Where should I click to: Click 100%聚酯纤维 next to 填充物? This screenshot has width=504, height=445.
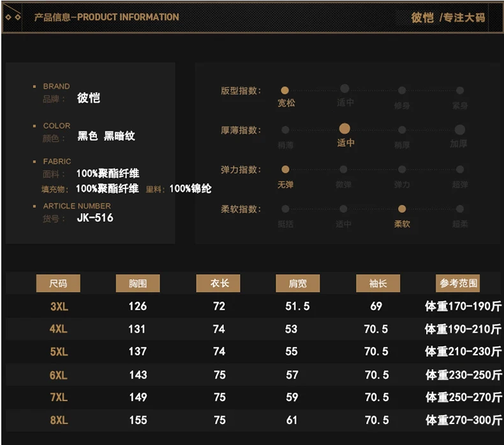point(107,189)
